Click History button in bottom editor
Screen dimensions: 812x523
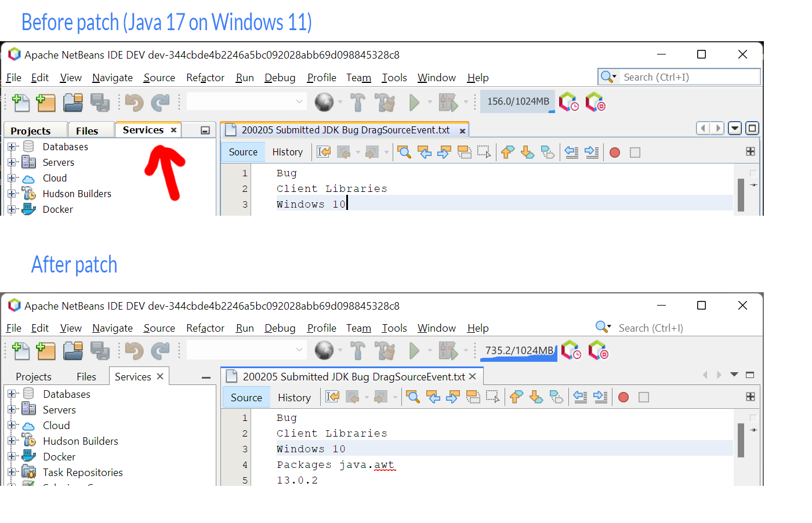[x=294, y=397]
